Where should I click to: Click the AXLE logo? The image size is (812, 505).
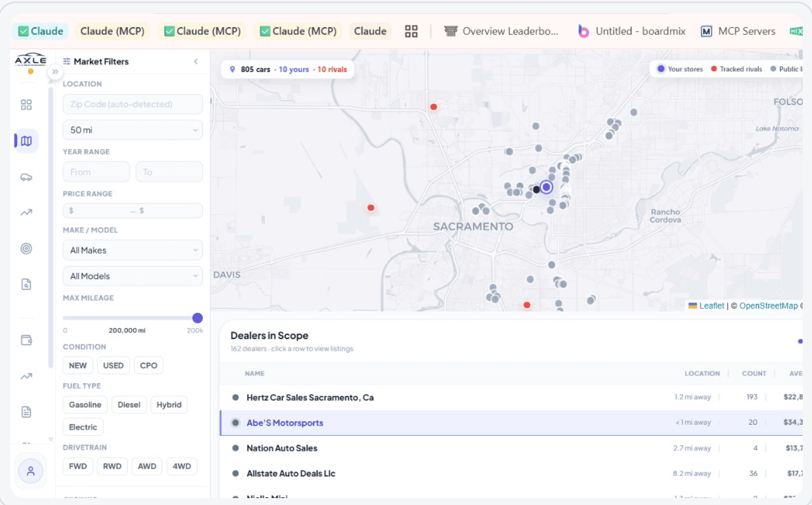[x=31, y=59]
